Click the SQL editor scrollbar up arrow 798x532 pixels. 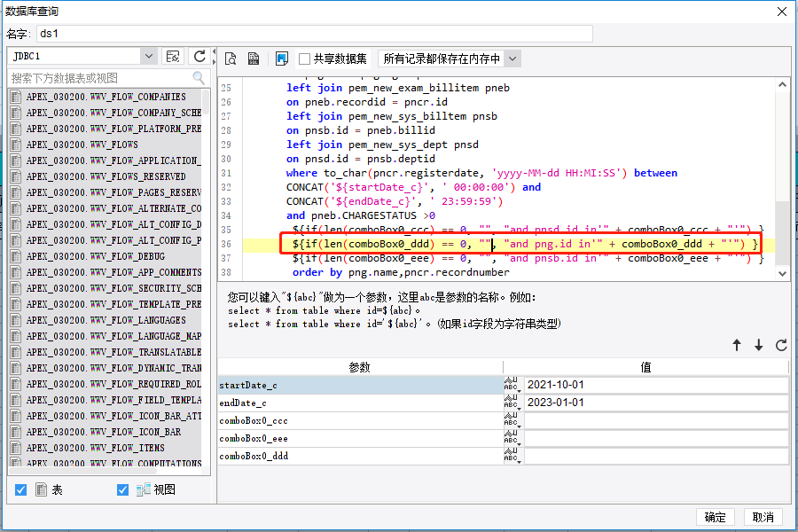coord(783,84)
